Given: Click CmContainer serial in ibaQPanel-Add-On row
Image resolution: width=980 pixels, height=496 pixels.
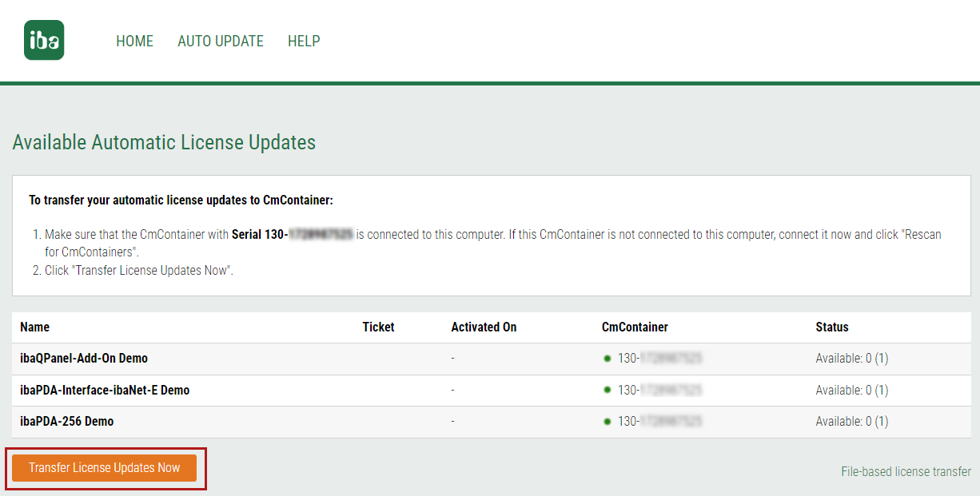Looking at the screenshot, I should 659,359.
